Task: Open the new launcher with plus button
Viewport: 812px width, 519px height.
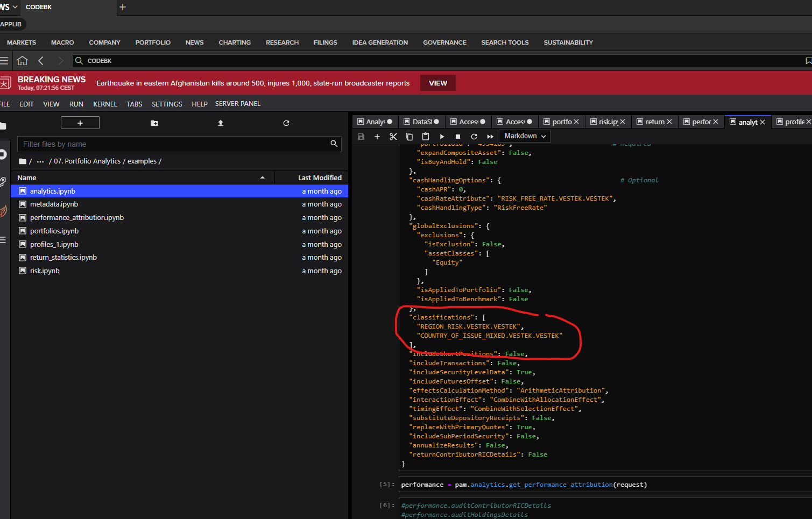Action: tap(80, 123)
